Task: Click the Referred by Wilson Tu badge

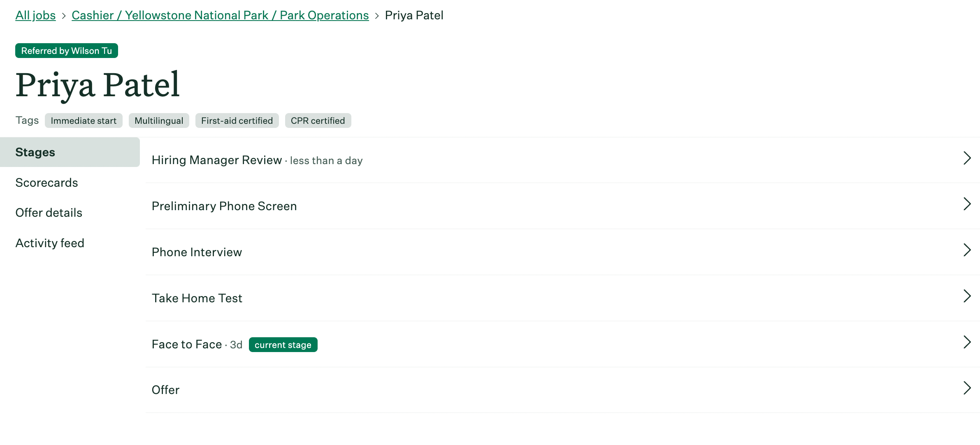Action: point(66,51)
